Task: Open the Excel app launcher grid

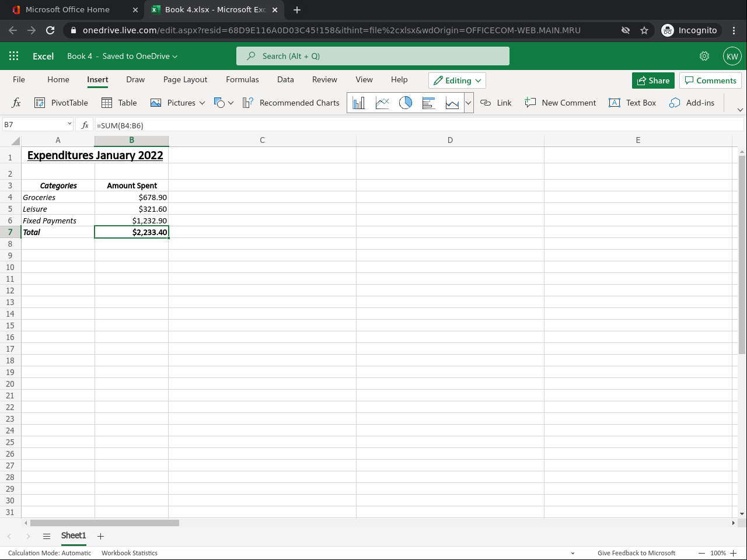Action: pyautogui.click(x=14, y=56)
